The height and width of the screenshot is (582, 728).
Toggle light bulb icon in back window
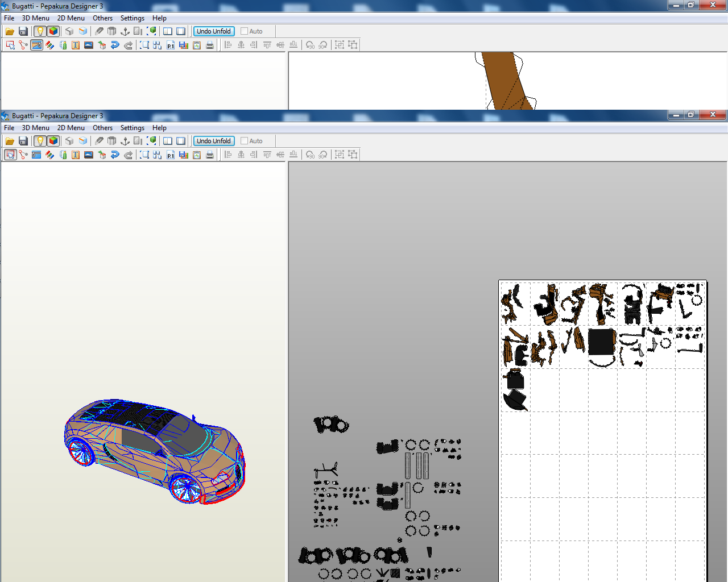pos(40,31)
